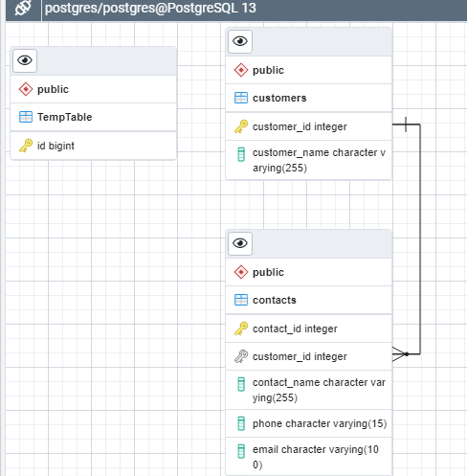Click the database connection icon in the title bar
Image resolution: width=467 pixels, height=476 pixels.
coord(23,8)
